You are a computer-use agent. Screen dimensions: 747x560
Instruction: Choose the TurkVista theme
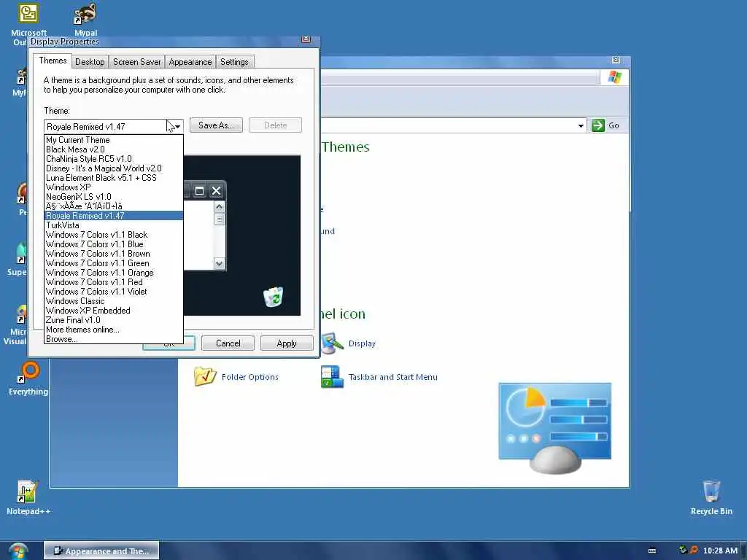click(113, 225)
